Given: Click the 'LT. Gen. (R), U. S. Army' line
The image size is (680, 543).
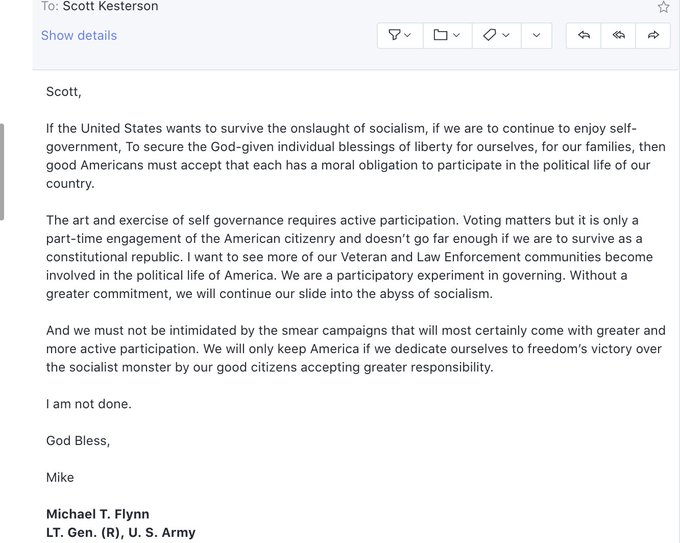Looking at the screenshot, I should [121, 532].
